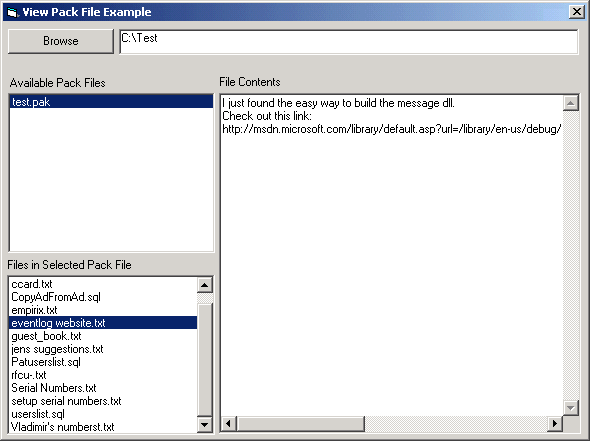Click File Contents scroll left arrow
The image size is (590, 441).
coord(228,424)
